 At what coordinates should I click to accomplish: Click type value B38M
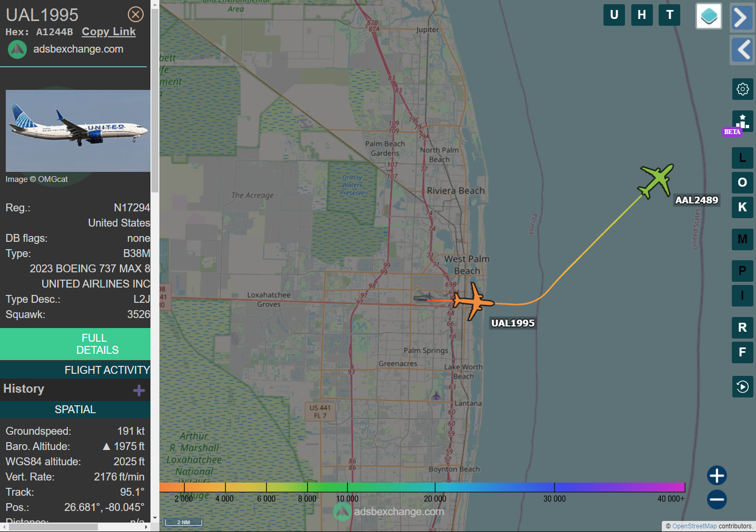[137, 253]
